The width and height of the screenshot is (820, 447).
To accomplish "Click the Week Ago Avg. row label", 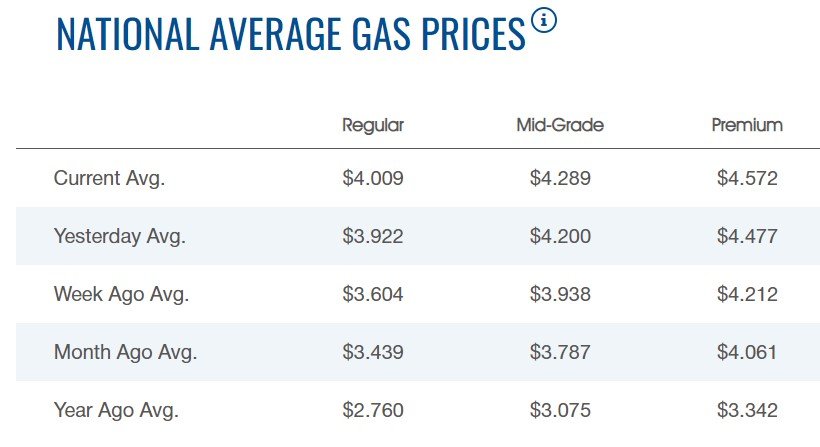I will pos(121,294).
